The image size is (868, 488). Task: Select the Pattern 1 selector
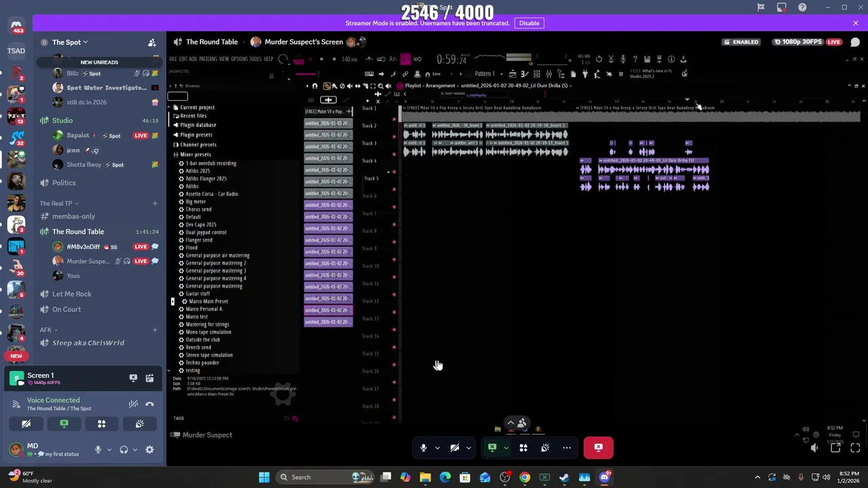coord(484,74)
